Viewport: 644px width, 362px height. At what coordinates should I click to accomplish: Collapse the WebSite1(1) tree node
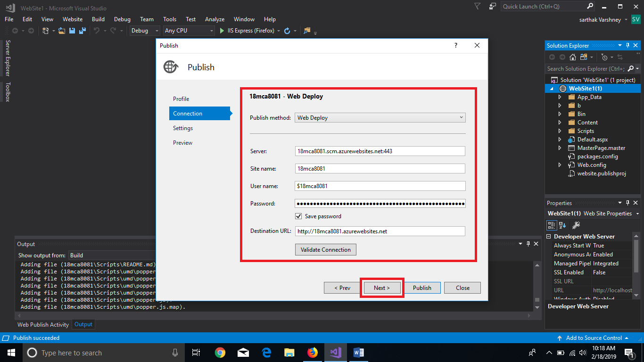tap(552, 88)
